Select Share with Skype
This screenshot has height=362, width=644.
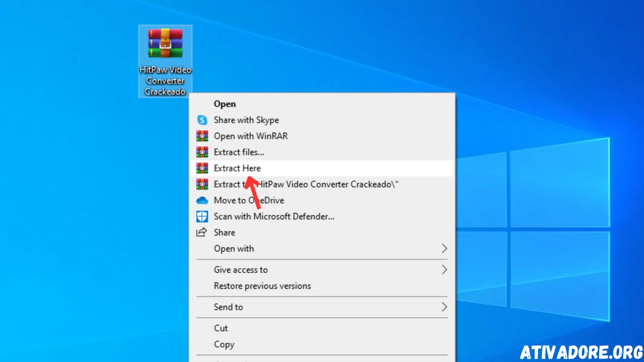[322, 120]
